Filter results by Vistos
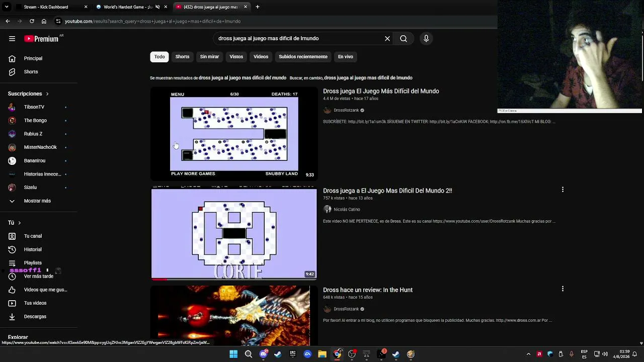 point(236,57)
